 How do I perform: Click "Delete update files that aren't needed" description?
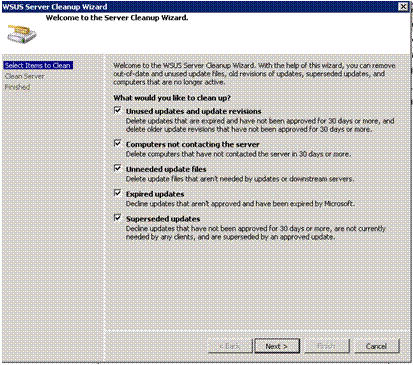(239, 179)
